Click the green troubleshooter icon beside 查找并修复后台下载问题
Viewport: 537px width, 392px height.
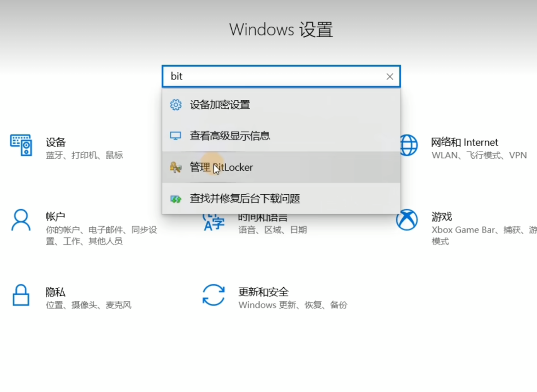pos(176,199)
